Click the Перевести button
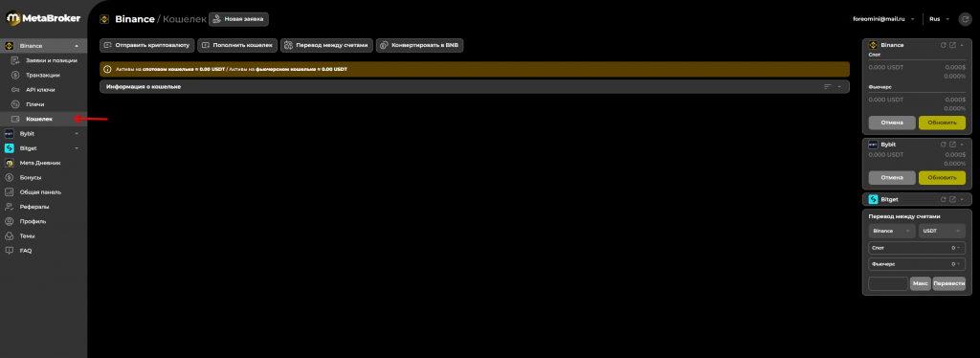This screenshot has width=980, height=358. click(948, 283)
